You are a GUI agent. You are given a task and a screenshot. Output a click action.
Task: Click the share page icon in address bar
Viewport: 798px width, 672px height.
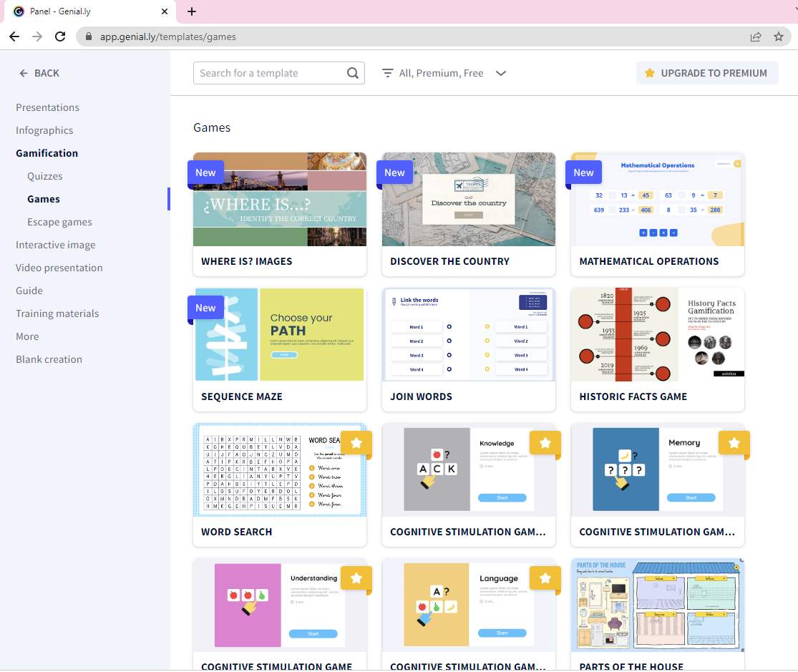click(756, 36)
